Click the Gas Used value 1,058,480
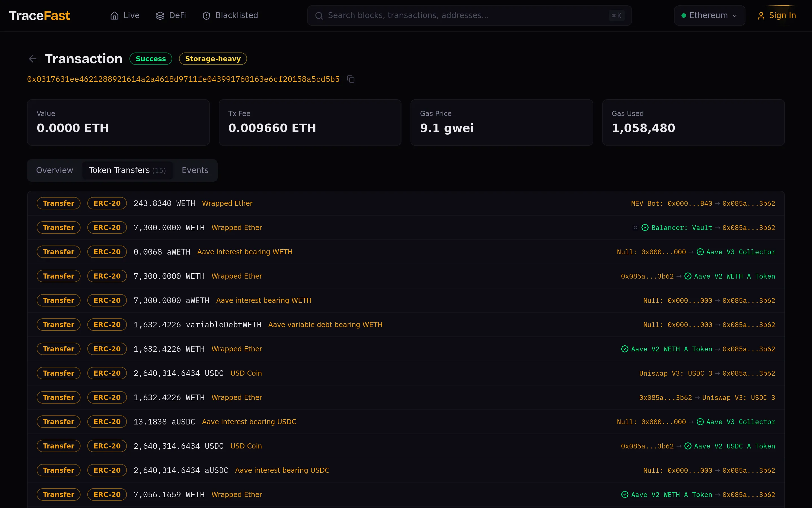Viewport: 812px width, 508px height. 643,128
